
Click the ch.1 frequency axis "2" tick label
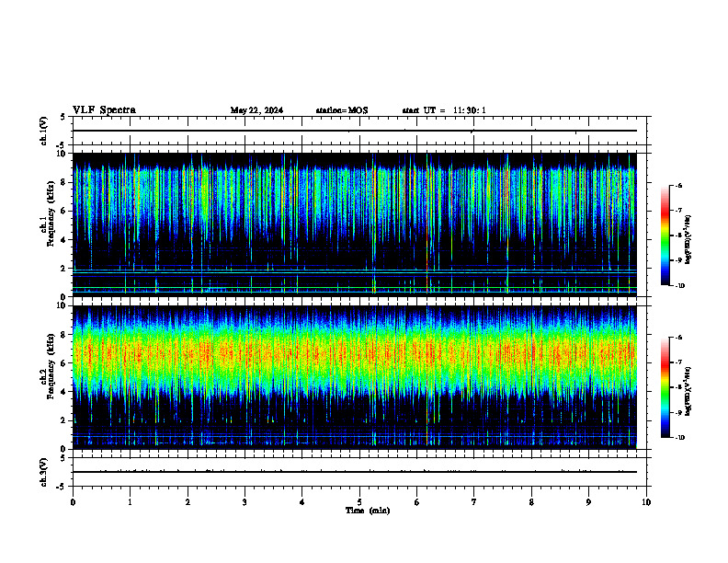tap(63, 269)
